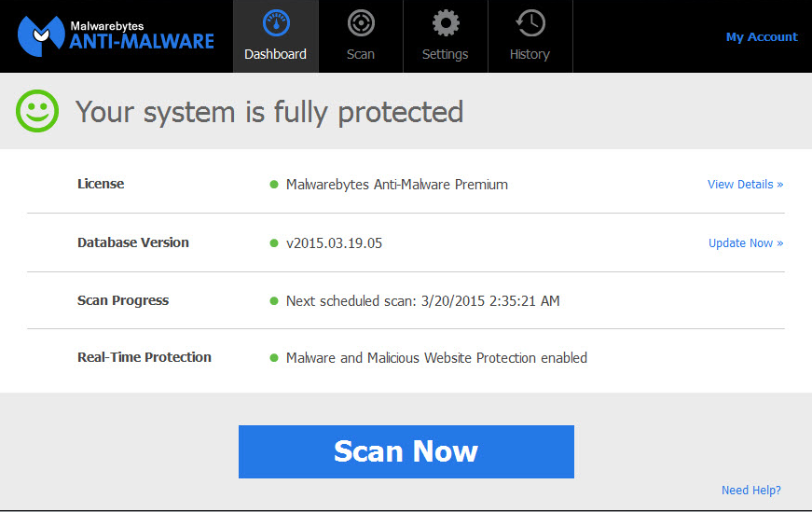Click the Need Help? link
This screenshot has height=512, width=812.
point(750,491)
